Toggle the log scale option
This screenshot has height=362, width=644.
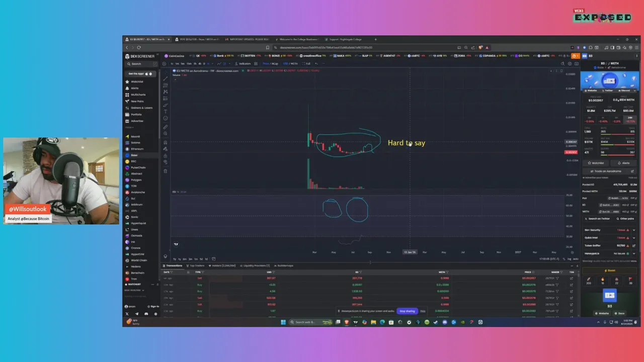pyautogui.click(x=570, y=259)
